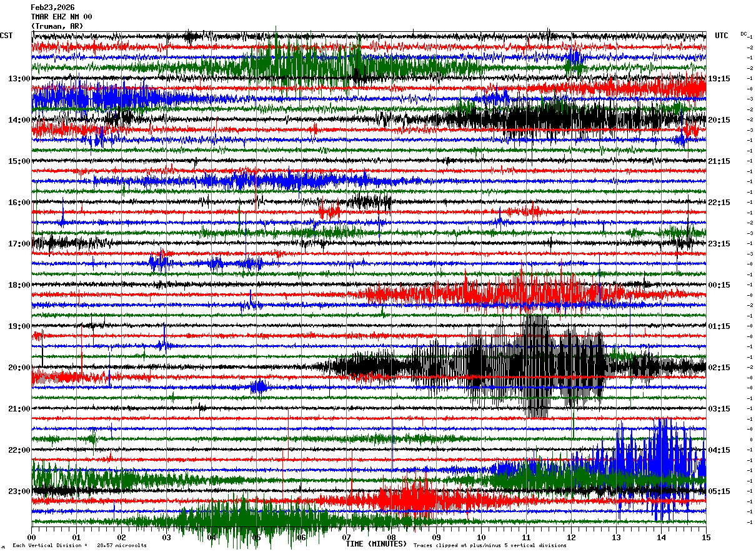Click the 00:15 UTC time label

[719, 285]
